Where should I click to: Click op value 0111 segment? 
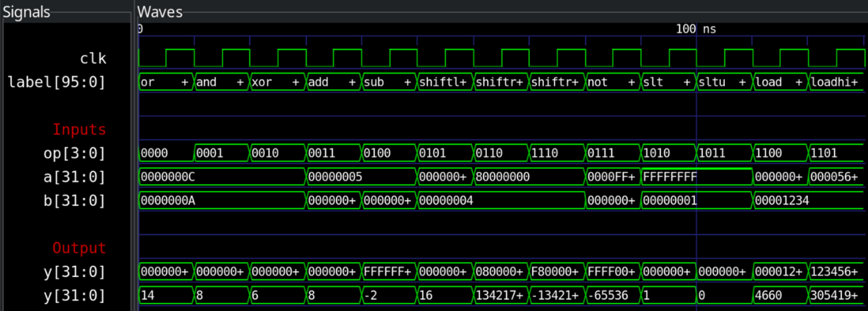pyautogui.click(x=613, y=154)
